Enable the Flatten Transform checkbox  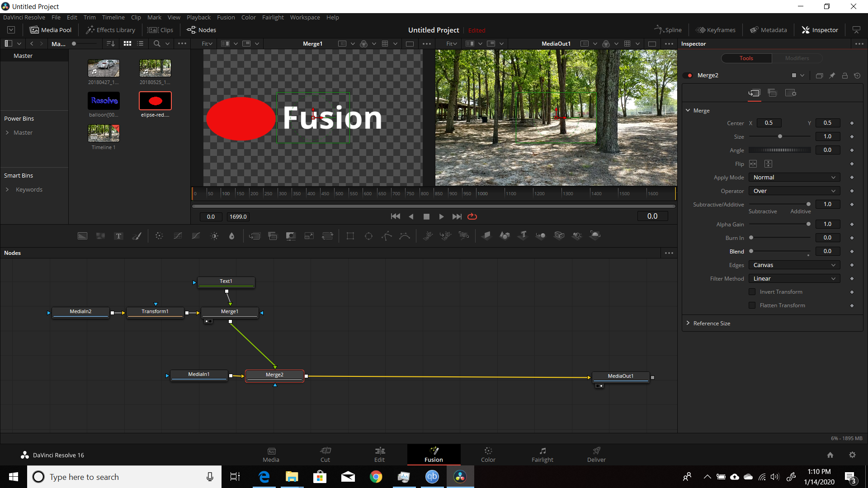pos(752,305)
